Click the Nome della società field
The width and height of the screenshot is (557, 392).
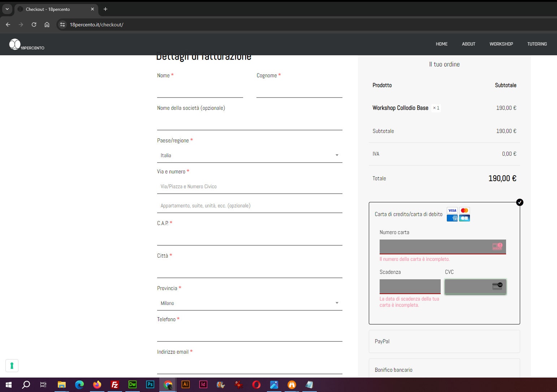tap(250, 123)
